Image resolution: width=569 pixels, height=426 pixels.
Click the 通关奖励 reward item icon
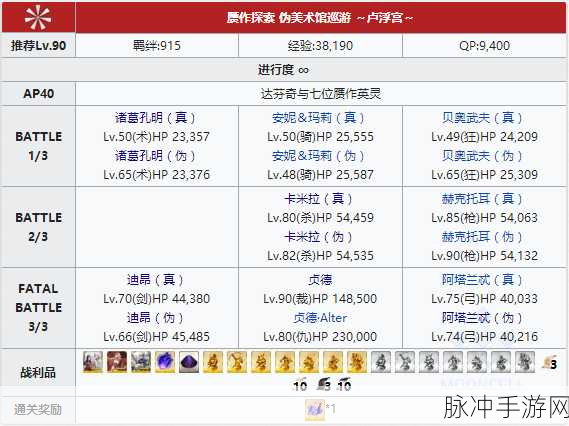(x=315, y=409)
